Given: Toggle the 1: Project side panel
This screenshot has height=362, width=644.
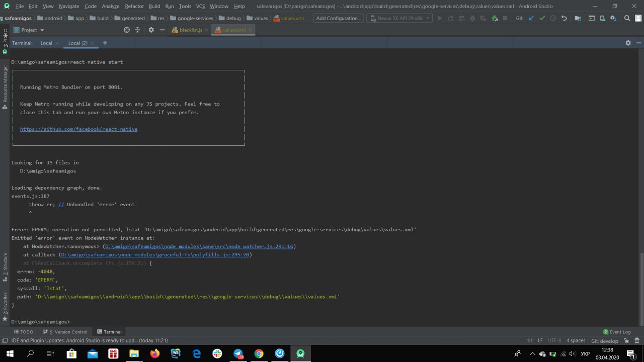Looking at the screenshot, I should 5,41.
